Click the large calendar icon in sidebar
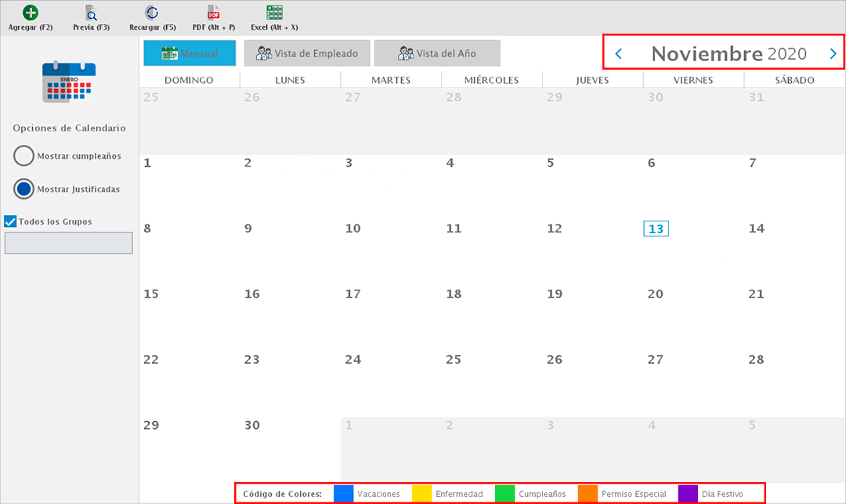846x504 pixels. (69, 83)
